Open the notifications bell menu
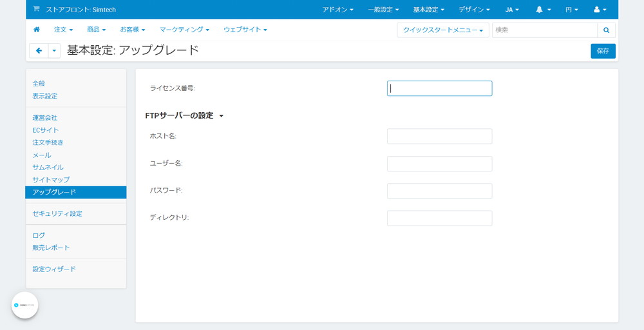 click(x=543, y=10)
